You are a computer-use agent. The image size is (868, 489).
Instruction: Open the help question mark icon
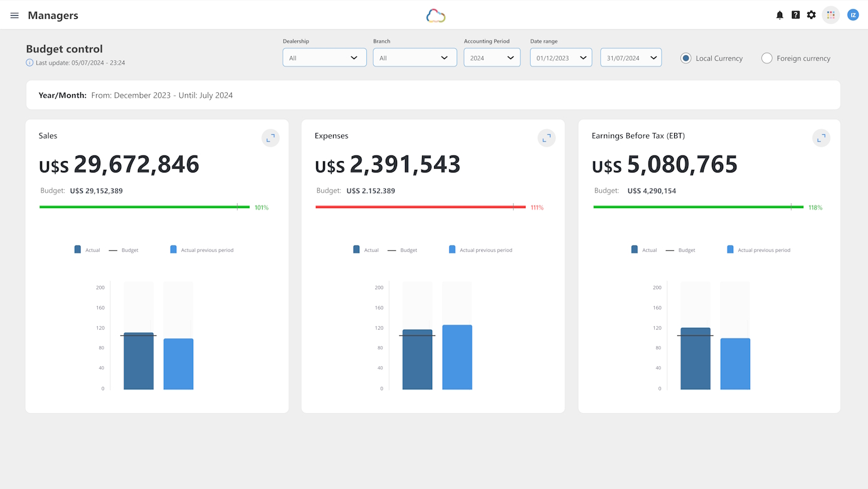(x=795, y=15)
